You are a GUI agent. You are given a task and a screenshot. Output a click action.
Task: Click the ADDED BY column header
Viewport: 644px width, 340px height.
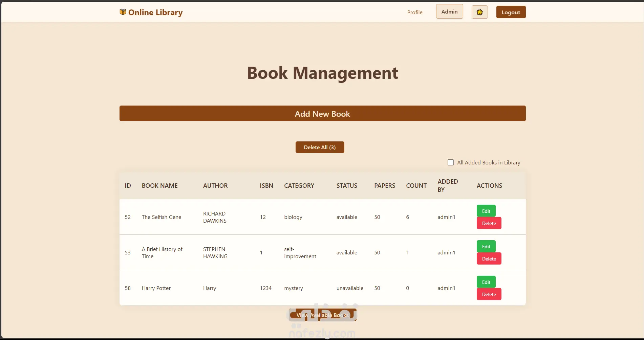(448, 186)
